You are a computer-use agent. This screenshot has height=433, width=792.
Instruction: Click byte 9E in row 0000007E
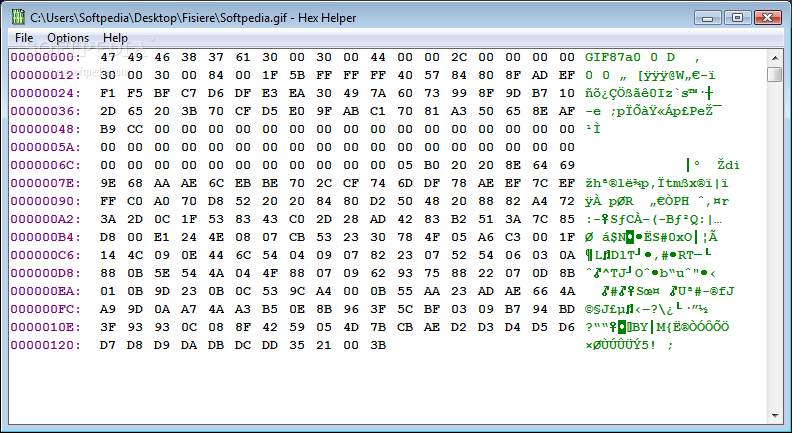(108, 183)
